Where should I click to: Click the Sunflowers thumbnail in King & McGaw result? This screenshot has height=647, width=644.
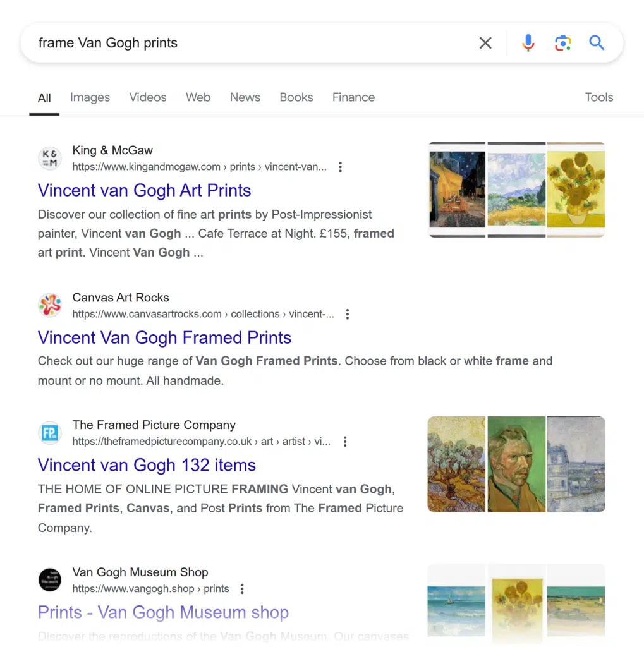[576, 188]
